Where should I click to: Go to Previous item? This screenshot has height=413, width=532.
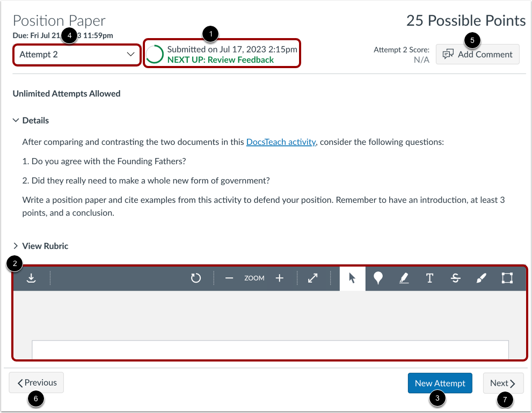pyautogui.click(x=37, y=382)
